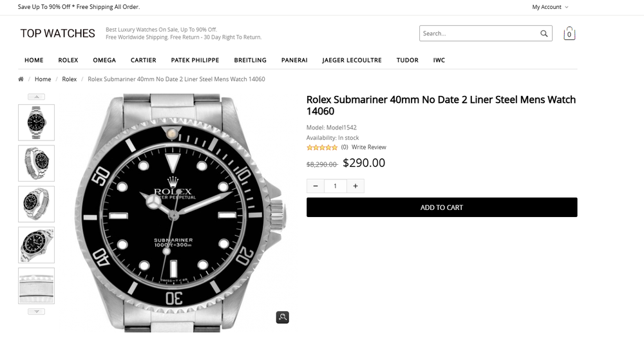Go to the Jaeger LeCoultre category
Screen dimensions: 644x340
[x=352, y=60]
